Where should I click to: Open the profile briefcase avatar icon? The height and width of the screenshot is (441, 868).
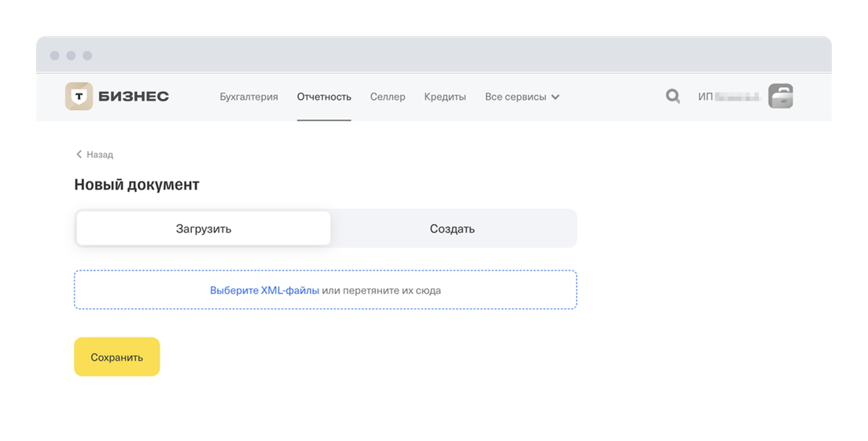click(x=780, y=97)
